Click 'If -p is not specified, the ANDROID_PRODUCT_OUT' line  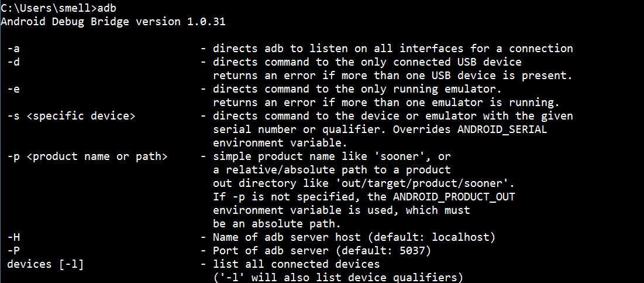(364, 197)
